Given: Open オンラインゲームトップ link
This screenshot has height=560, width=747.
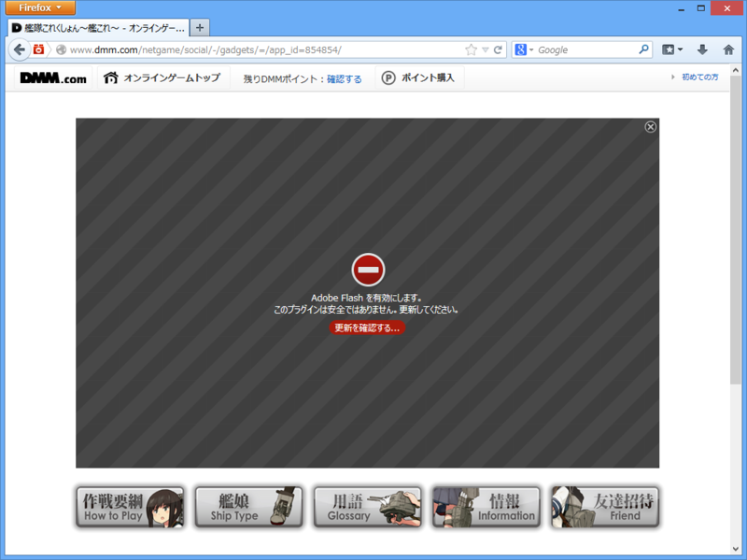Looking at the screenshot, I should (x=162, y=77).
